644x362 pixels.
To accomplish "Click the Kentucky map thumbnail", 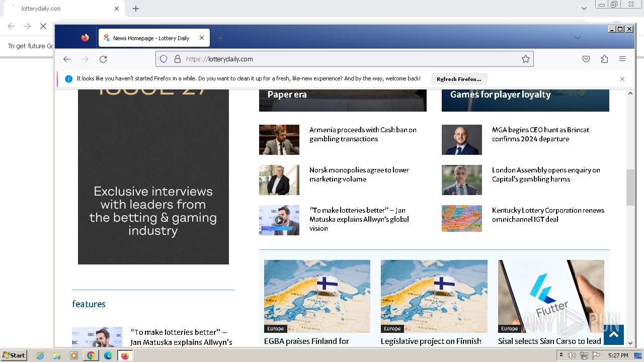I will (462, 218).
